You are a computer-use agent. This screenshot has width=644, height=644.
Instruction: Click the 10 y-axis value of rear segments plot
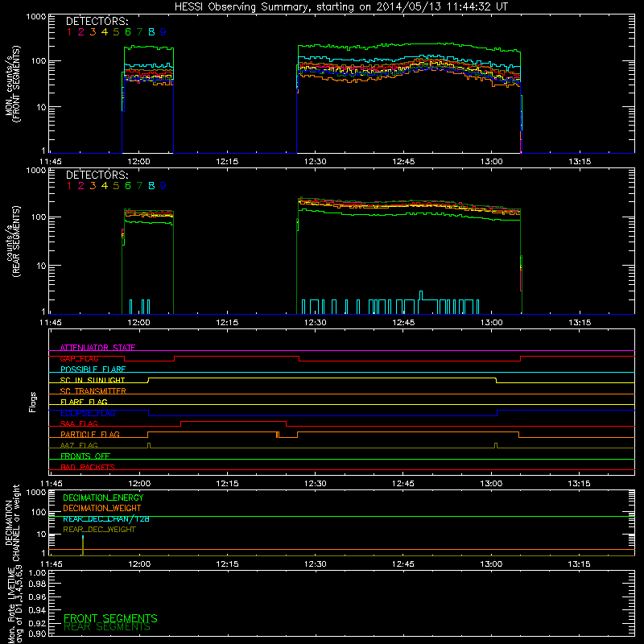point(42,266)
